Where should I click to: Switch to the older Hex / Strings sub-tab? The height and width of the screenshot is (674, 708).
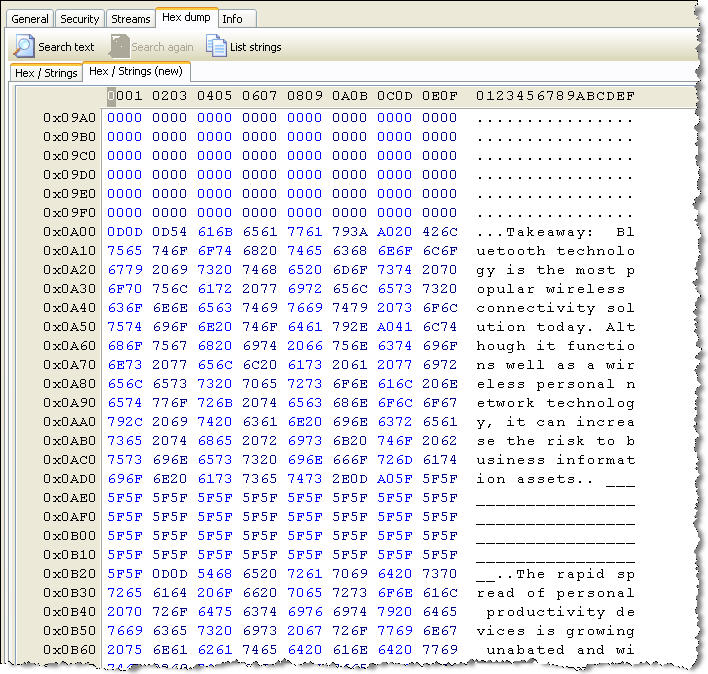pos(45,73)
